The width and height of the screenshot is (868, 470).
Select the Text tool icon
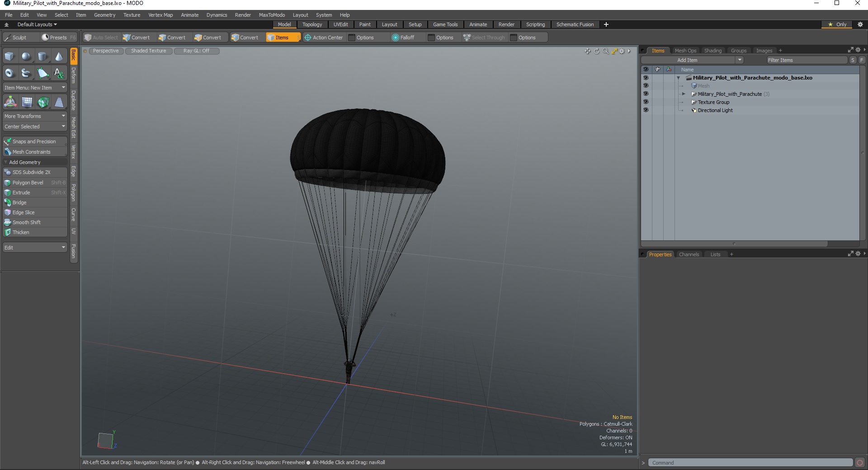(x=59, y=73)
